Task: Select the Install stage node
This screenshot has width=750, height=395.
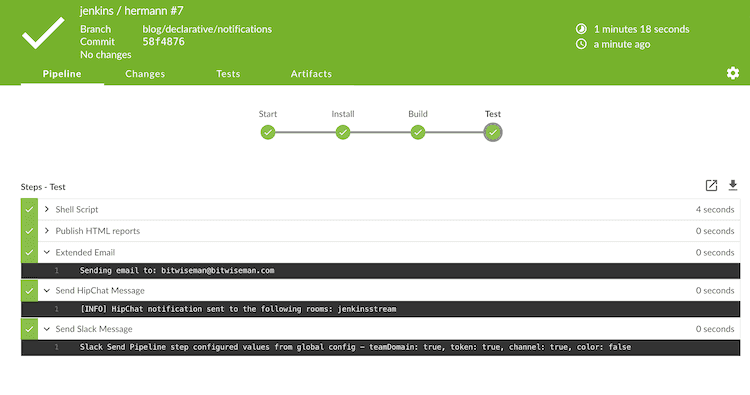Action: click(x=342, y=132)
